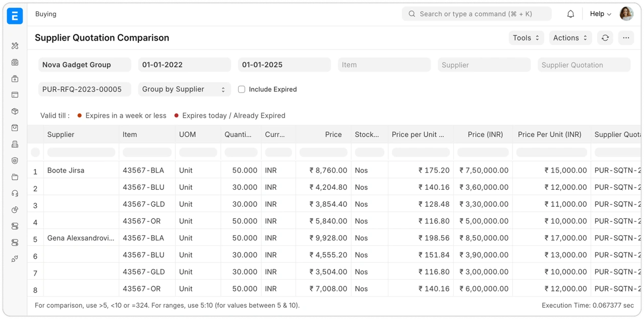Click the ERPNext logo in sidebar
This screenshot has height=319, width=644.
pos(15,16)
